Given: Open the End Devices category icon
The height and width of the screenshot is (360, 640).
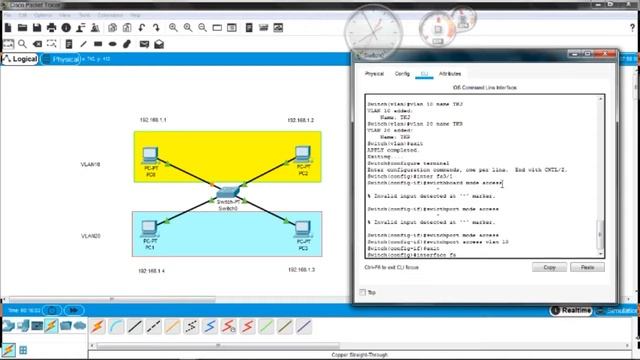Looking at the screenshot, I should [x=23, y=326].
